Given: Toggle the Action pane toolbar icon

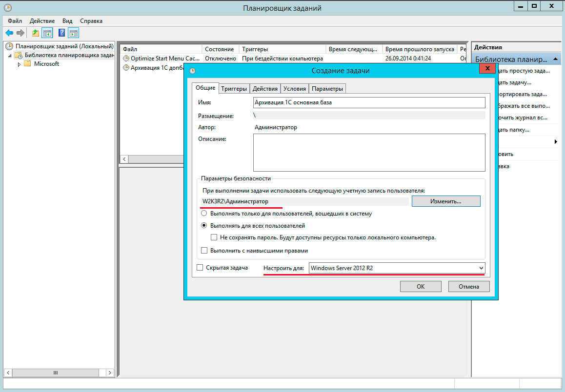Looking at the screenshot, I should tap(74, 33).
